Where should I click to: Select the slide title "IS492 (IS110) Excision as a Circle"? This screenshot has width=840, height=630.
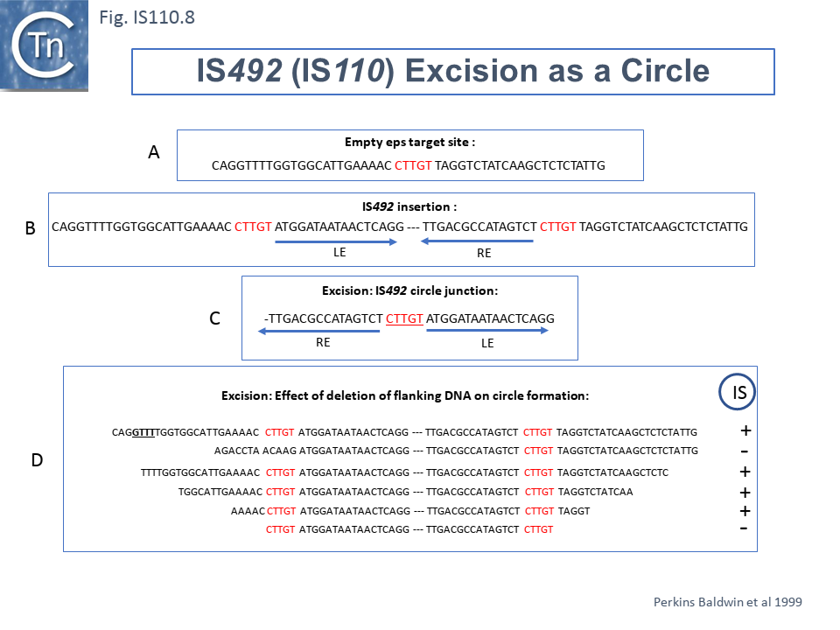(452, 72)
